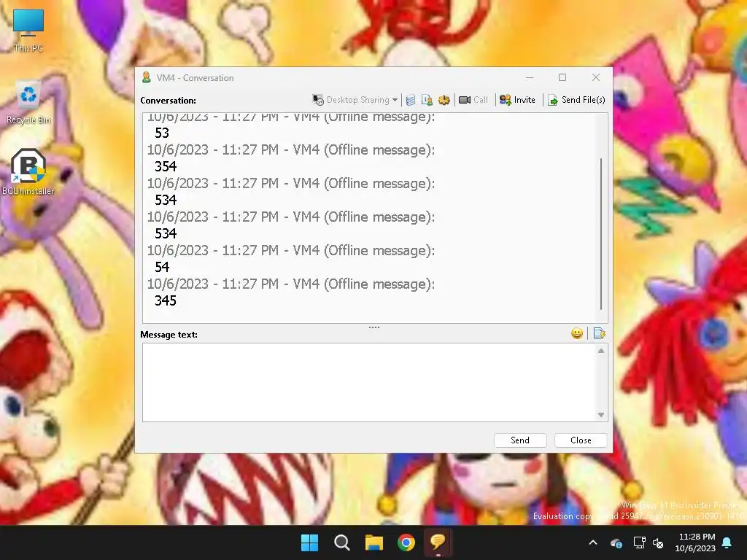Click the cloud sync tray icon

click(616, 542)
